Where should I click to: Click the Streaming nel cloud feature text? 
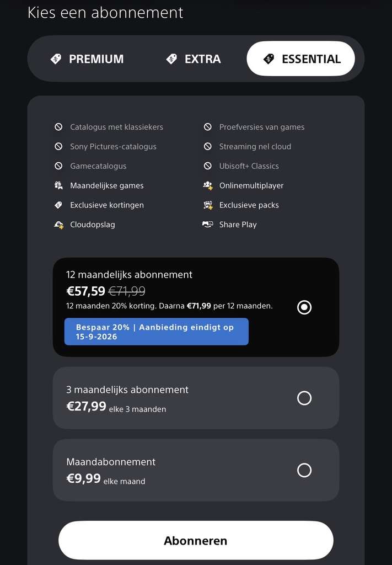pos(255,147)
